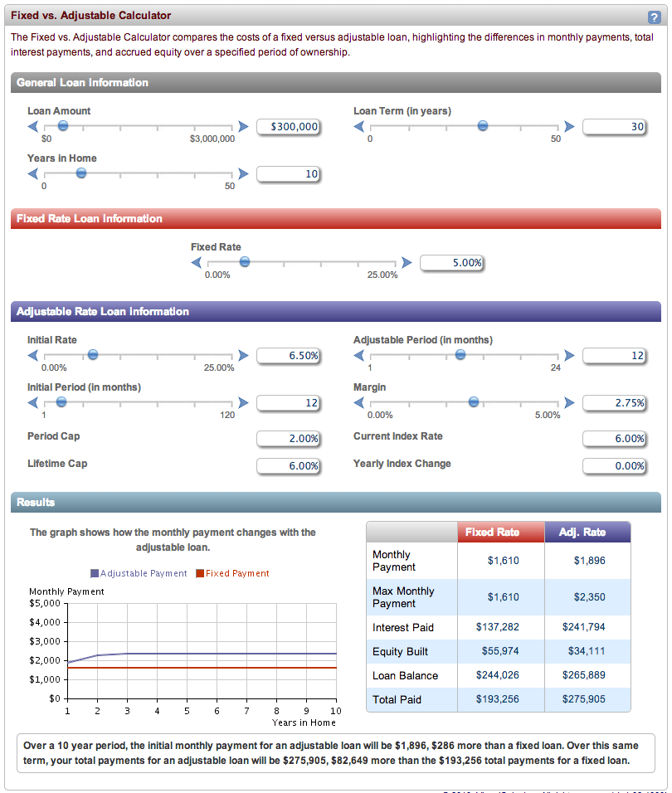This screenshot has height=793, width=672.
Task: Select the Adj. Rate column header
Action: tap(587, 532)
